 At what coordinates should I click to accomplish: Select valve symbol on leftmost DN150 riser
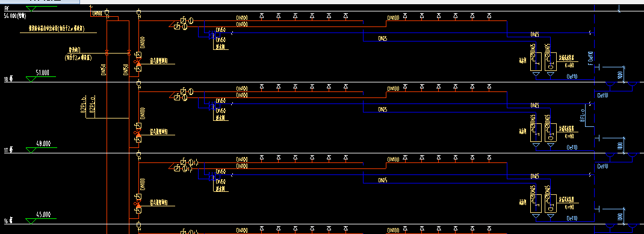pos(107,52)
